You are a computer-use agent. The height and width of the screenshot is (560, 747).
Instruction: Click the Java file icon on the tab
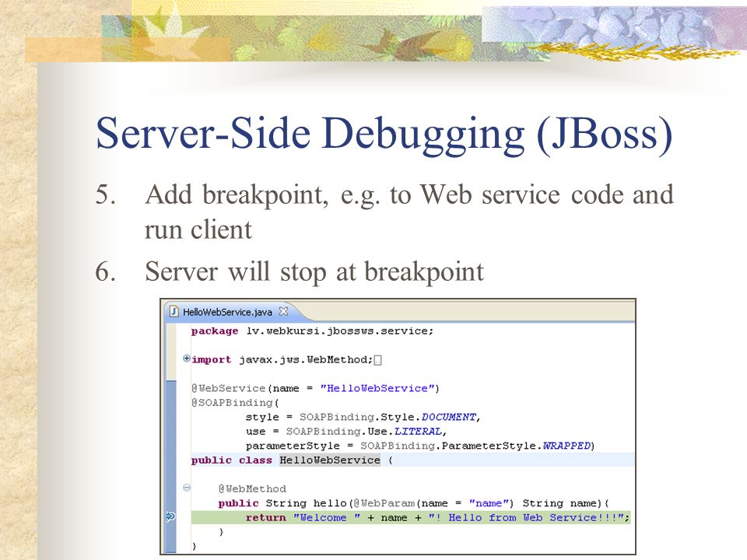[174, 311]
